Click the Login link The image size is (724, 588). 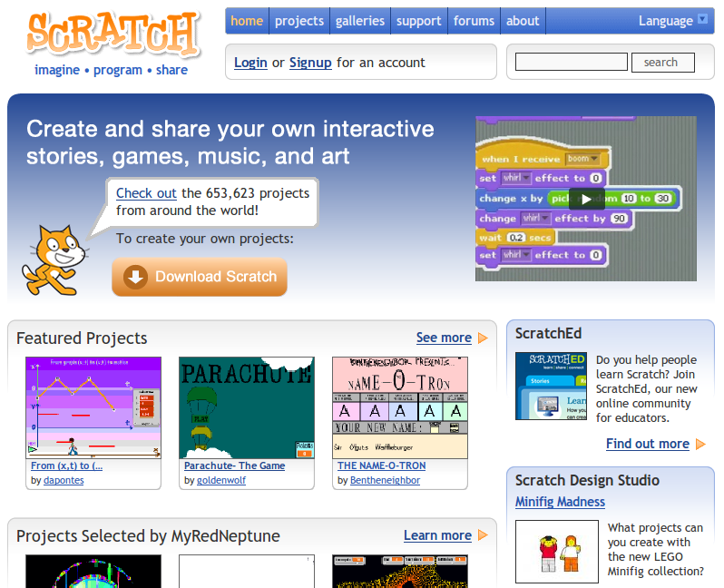[250, 63]
